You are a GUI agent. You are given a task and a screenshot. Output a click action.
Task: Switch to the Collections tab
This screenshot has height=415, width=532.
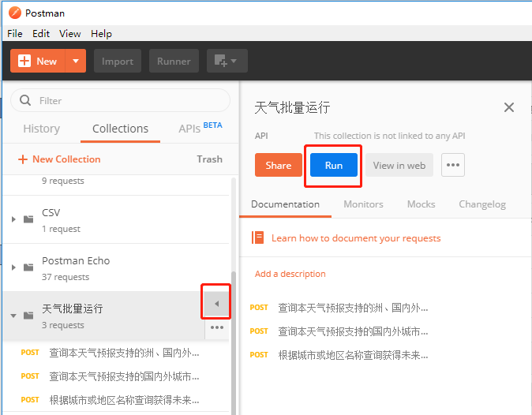(121, 129)
